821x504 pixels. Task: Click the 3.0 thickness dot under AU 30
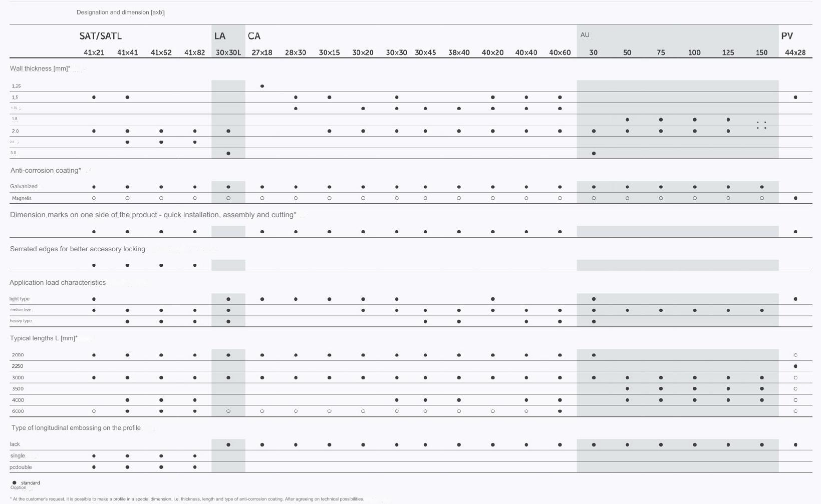coord(594,153)
